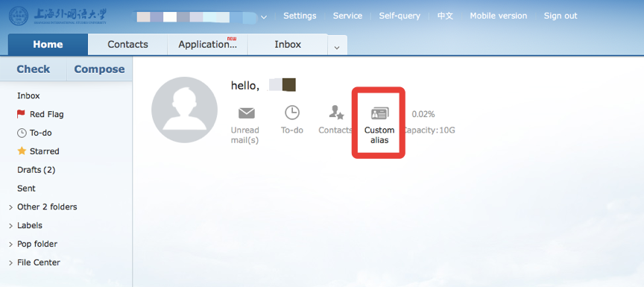Expand the File Center chevron
The height and width of the screenshot is (287, 644).
[10, 263]
